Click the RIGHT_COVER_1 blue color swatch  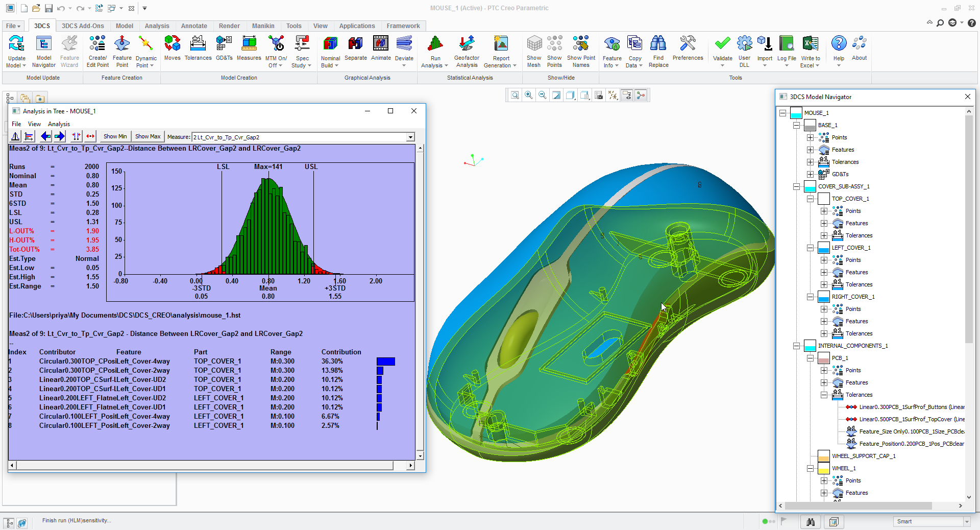[x=823, y=297]
